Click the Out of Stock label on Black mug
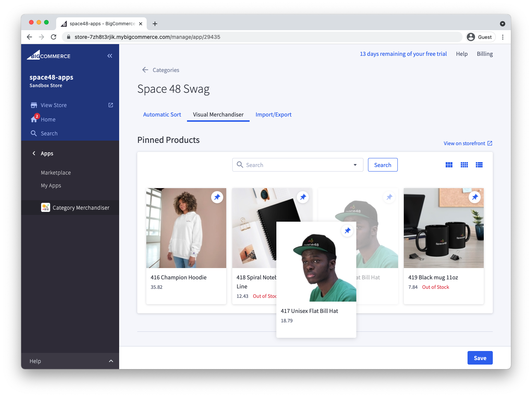The height and width of the screenshot is (397, 532). tap(435, 287)
